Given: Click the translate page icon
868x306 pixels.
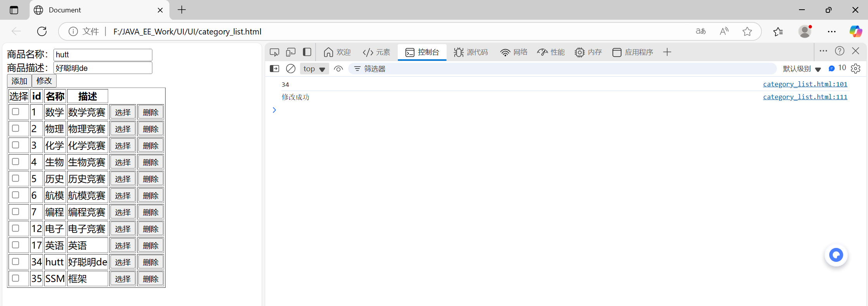Looking at the screenshot, I should pyautogui.click(x=701, y=31).
